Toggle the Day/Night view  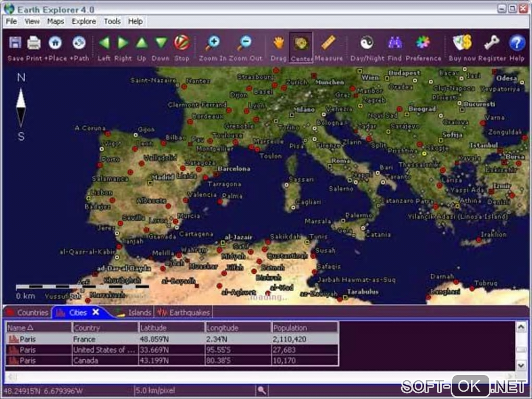(x=367, y=43)
